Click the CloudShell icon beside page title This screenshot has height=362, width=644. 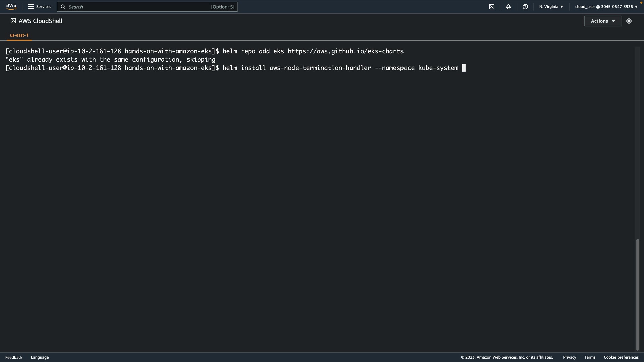coord(13,21)
